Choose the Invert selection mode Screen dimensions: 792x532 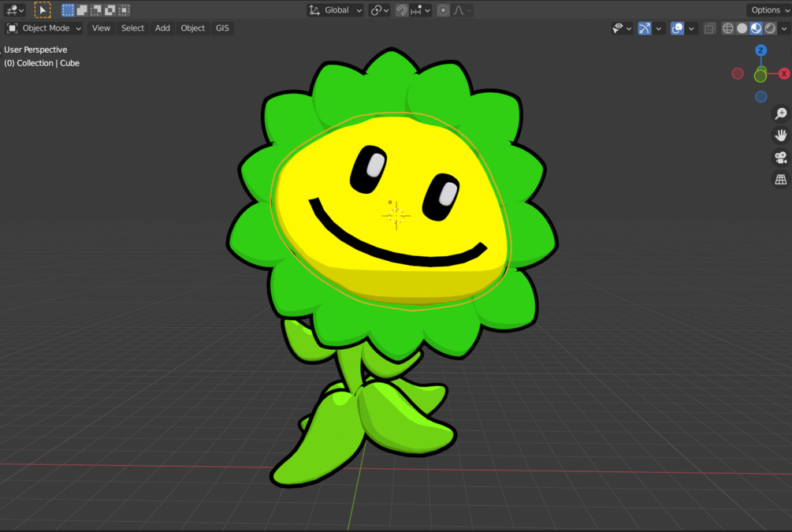pos(110,10)
